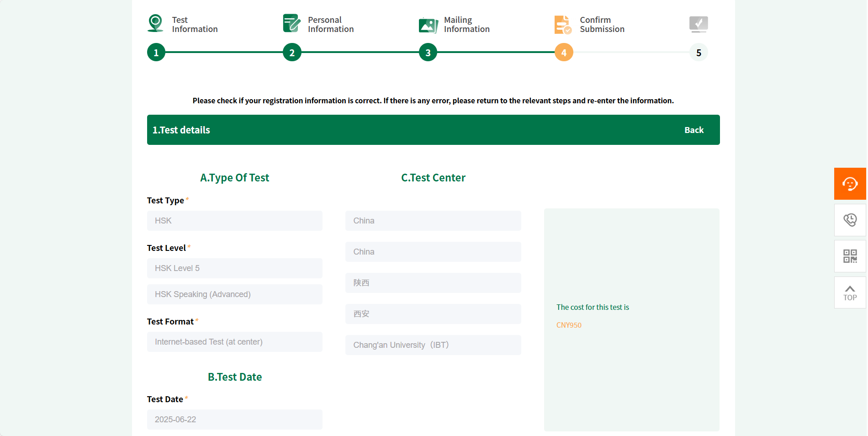The width and height of the screenshot is (868, 436).
Task: Open the orange customer service chat icon
Action: pos(850,184)
